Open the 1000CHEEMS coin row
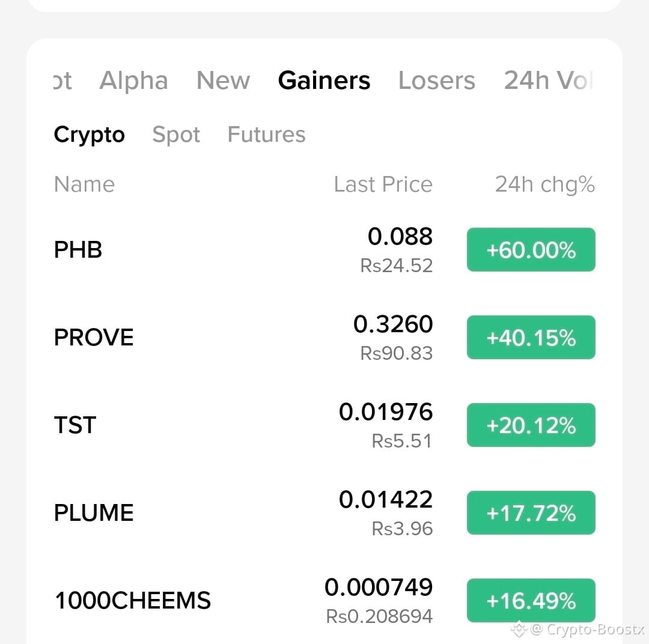The image size is (649, 644). pyautogui.click(x=324, y=601)
